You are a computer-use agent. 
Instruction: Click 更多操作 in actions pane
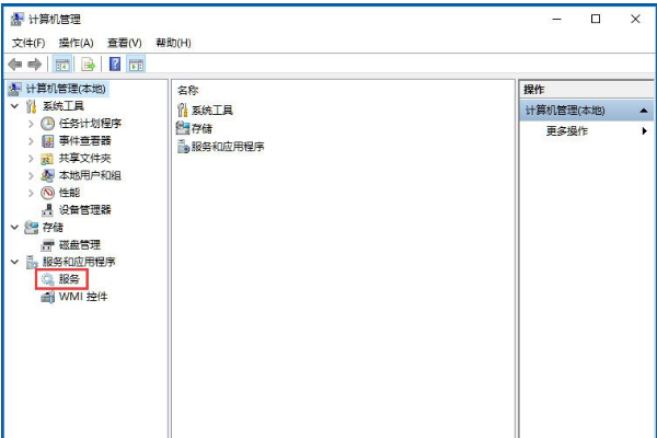pyautogui.click(x=567, y=131)
